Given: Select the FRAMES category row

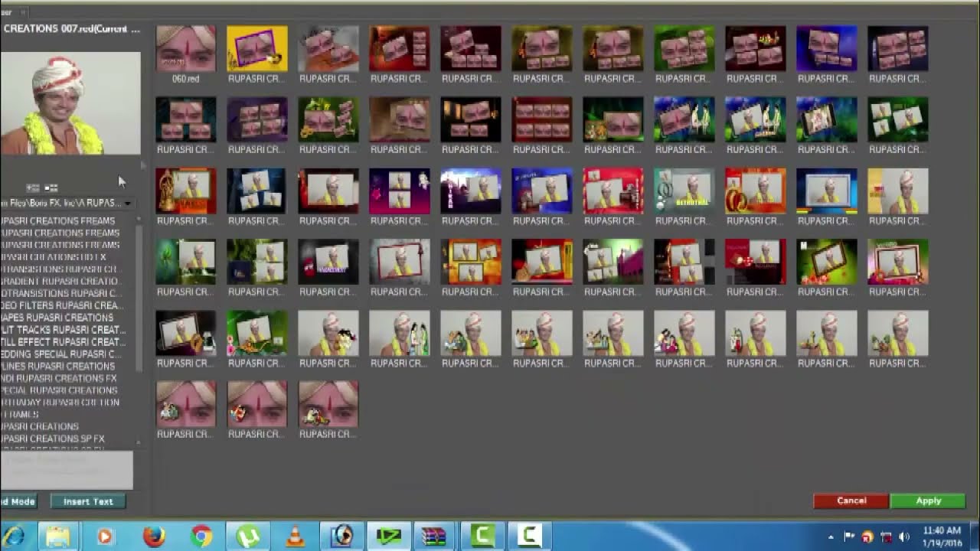Looking at the screenshot, I should (19, 414).
